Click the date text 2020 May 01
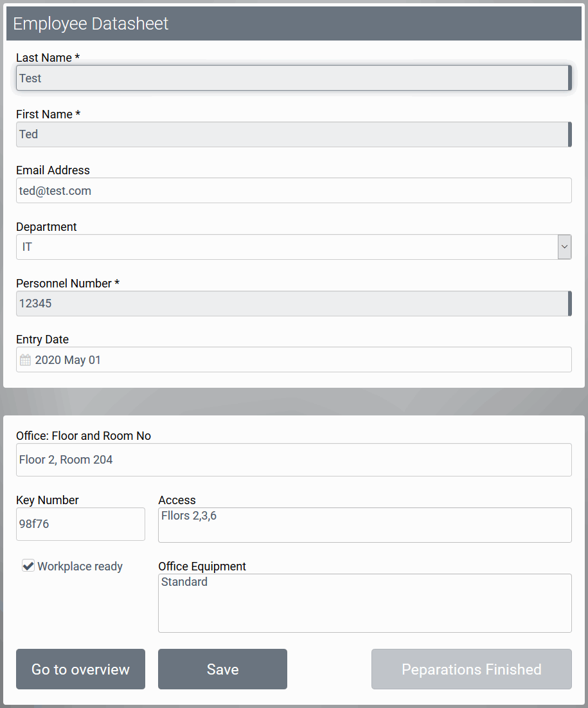Screen dimensions: 588x708 [x=68, y=360]
